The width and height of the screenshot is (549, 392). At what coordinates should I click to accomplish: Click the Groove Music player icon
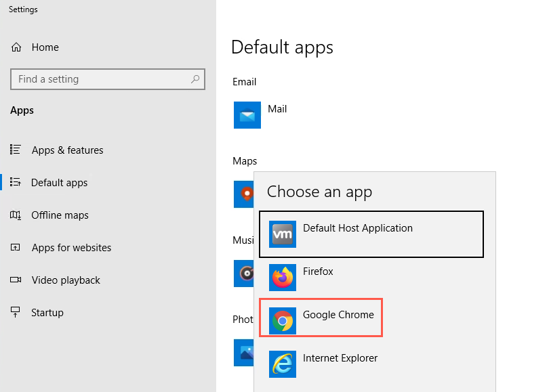(244, 274)
